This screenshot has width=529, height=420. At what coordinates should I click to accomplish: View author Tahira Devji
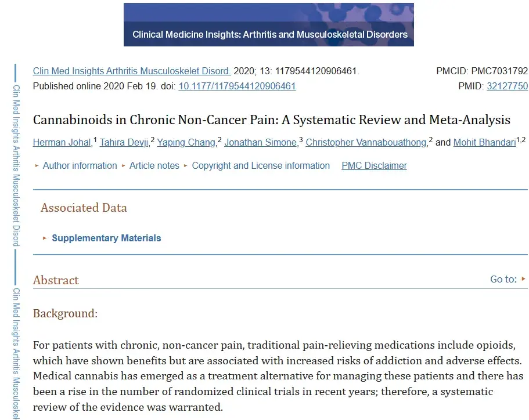click(124, 143)
